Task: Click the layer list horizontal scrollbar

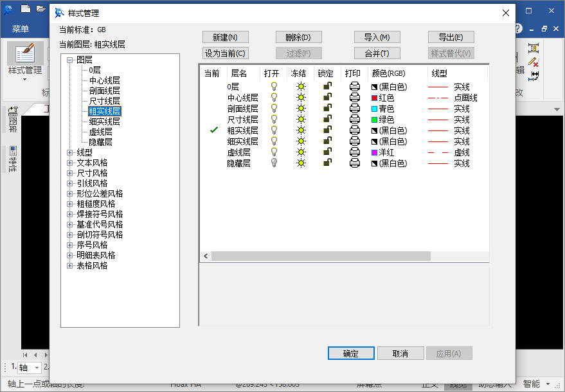Action: [x=321, y=256]
